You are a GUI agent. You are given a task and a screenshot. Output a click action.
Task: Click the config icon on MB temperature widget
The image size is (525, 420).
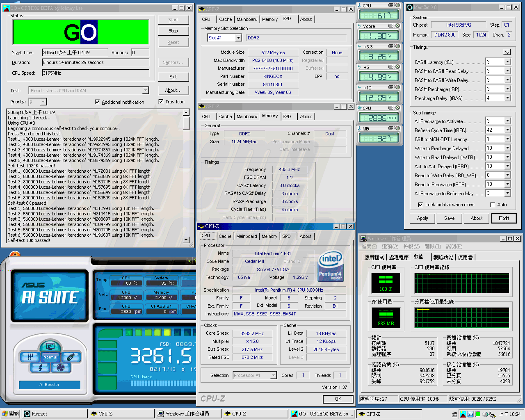pyautogui.click(x=391, y=128)
